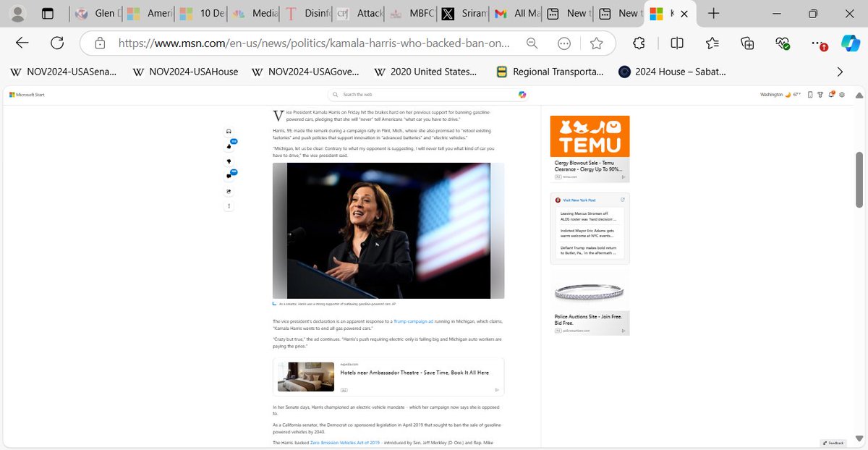The width and height of the screenshot is (868, 450).
Task: Open NOV2024-USAHouse bookmark
Action: coord(185,72)
